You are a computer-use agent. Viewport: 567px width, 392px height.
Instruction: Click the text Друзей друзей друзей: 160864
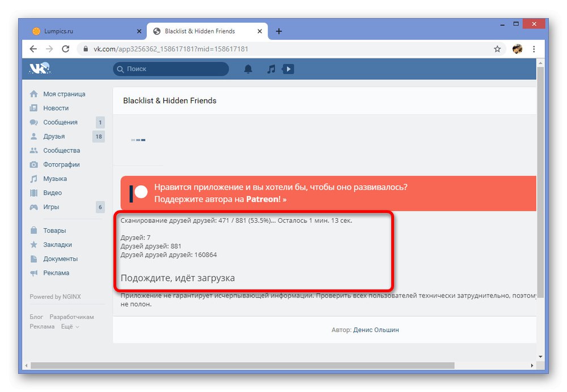point(168,255)
